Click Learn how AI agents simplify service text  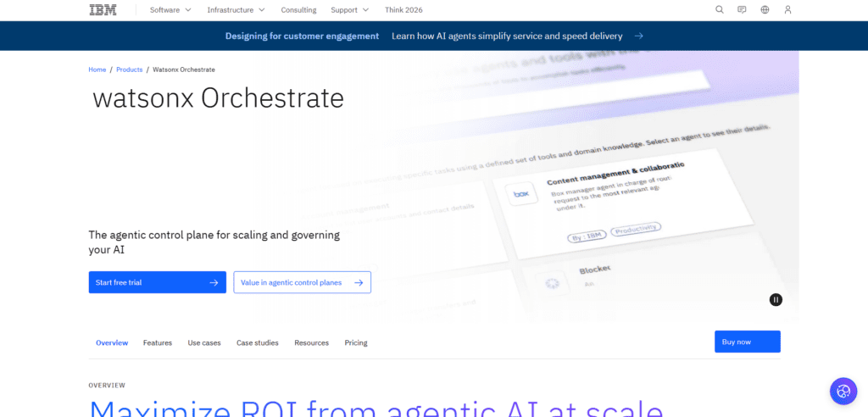(507, 36)
